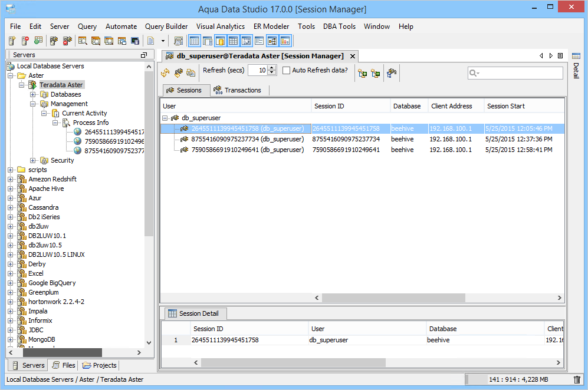This screenshot has width=588, height=390.
Task: Click the tab list icon beside tab scroll arrows
Action: coord(560,56)
